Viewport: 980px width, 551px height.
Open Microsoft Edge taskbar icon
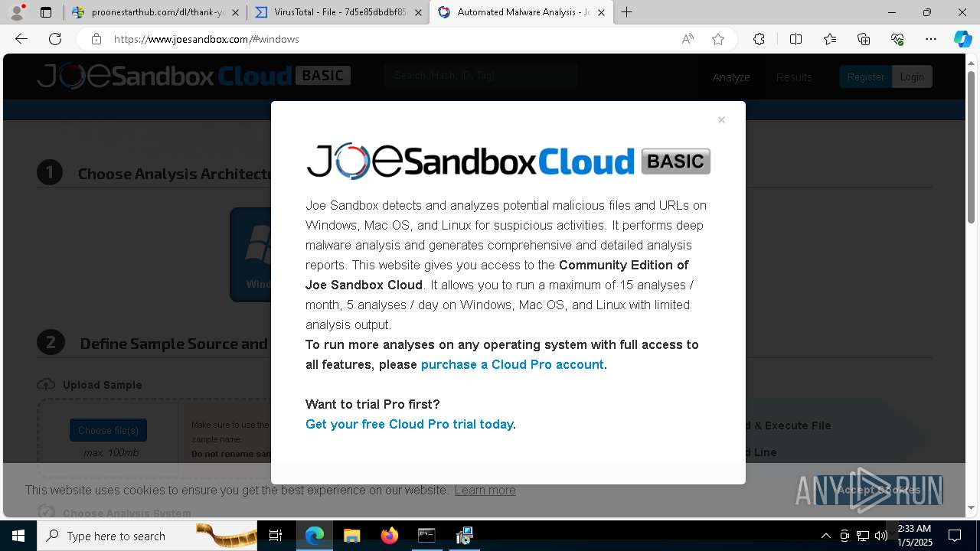tap(315, 536)
